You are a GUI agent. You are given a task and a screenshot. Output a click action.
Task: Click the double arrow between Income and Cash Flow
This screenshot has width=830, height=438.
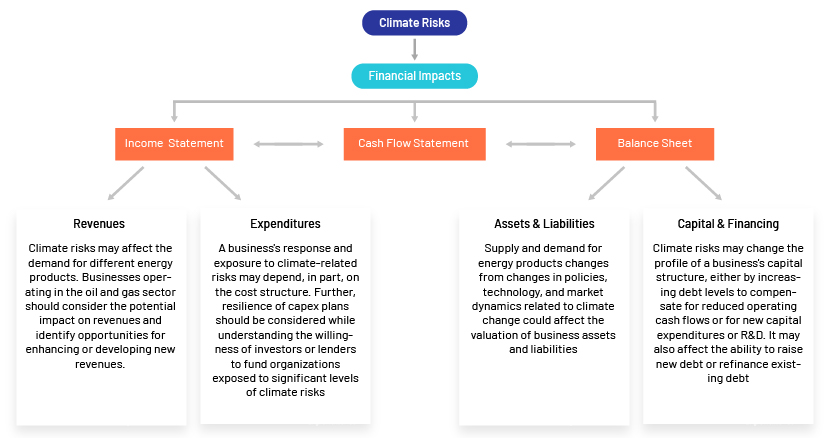point(288,144)
